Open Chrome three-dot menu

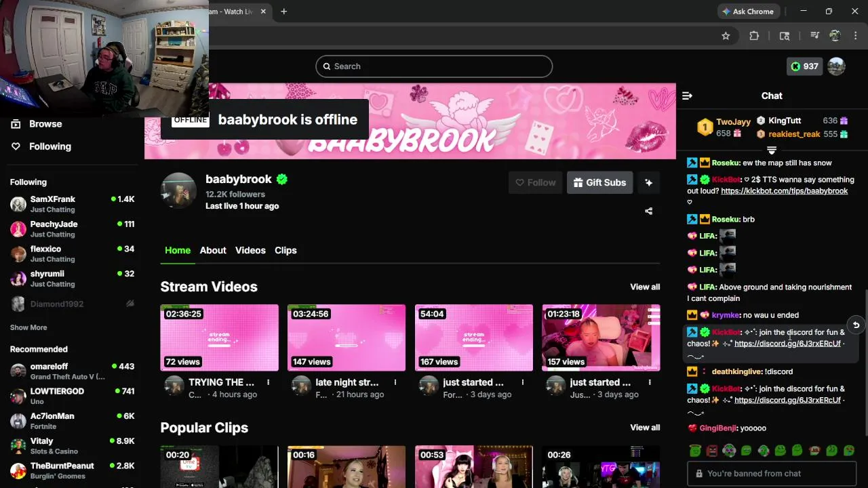click(x=854, y=36)
